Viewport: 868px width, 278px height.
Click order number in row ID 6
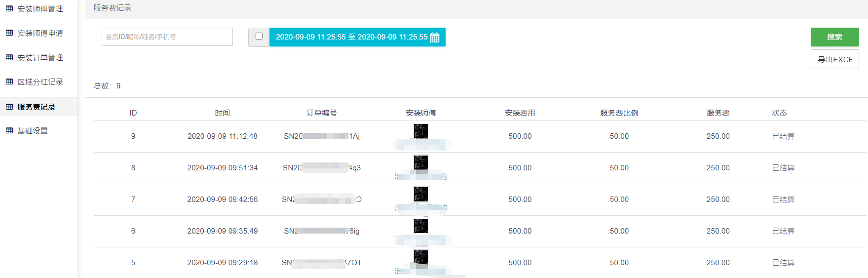coord(322,231)
